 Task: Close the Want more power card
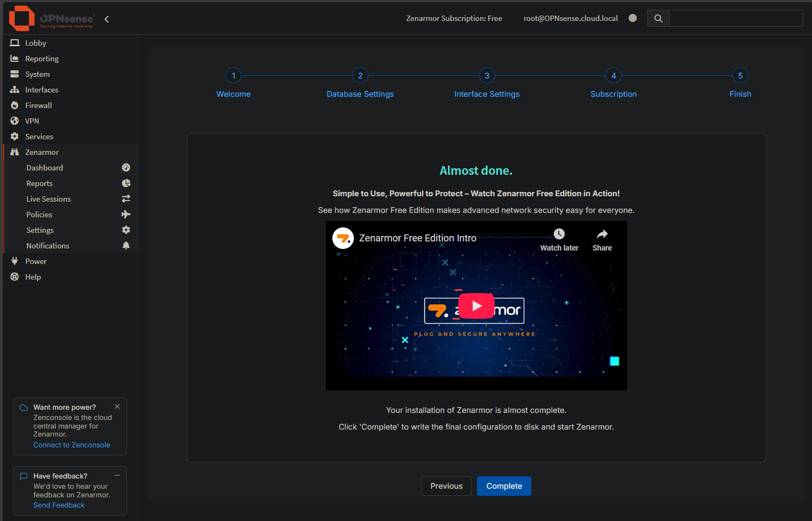(x=117, y=406)
